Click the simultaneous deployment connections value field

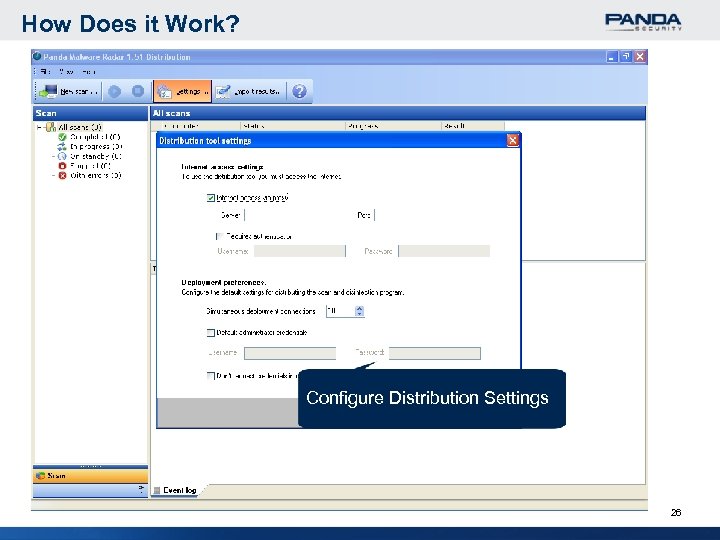click(340, 311)
